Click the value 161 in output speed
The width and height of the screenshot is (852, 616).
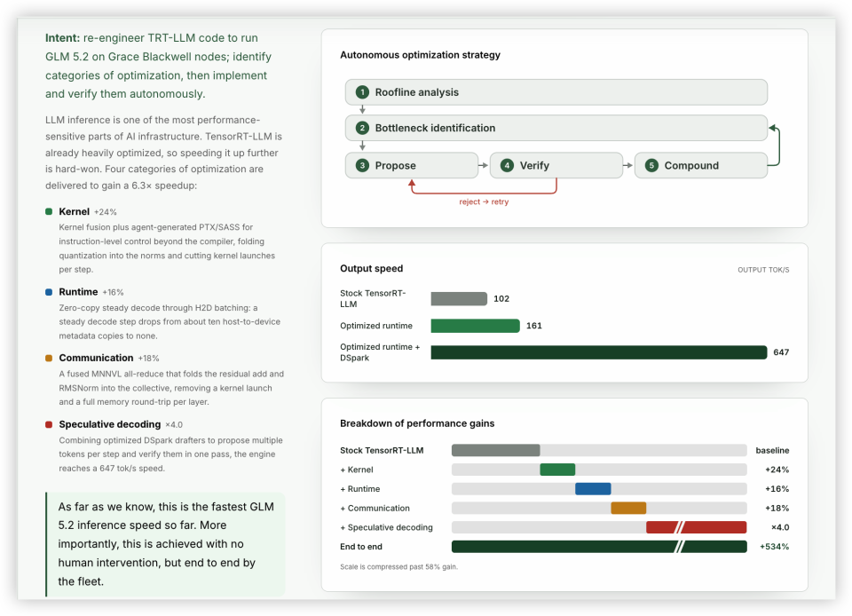click(533, 326)
